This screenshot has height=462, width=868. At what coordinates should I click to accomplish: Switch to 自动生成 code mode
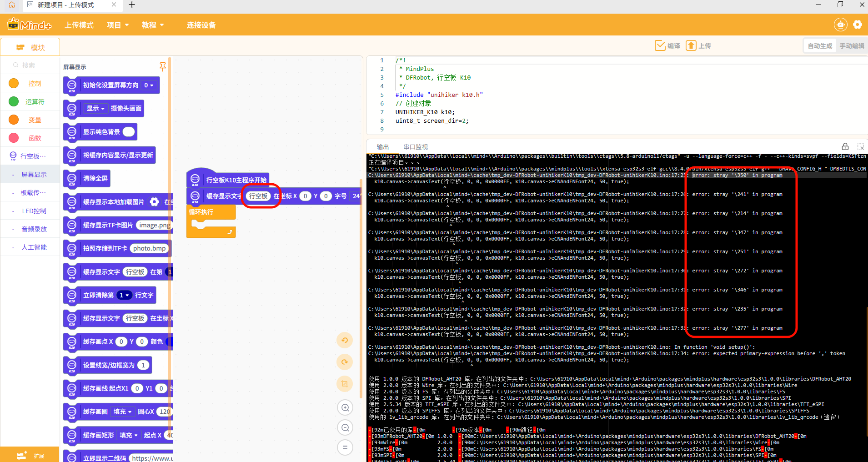820,46
